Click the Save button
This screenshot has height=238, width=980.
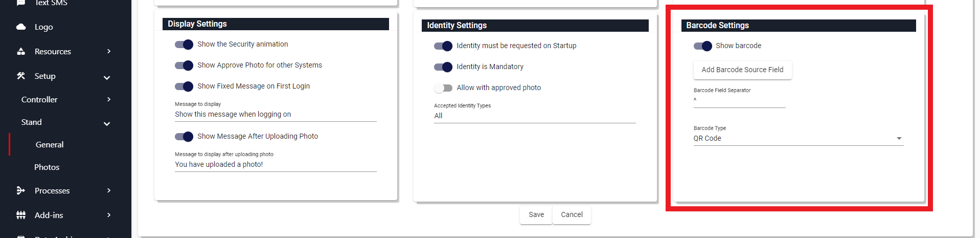point(536,215)
